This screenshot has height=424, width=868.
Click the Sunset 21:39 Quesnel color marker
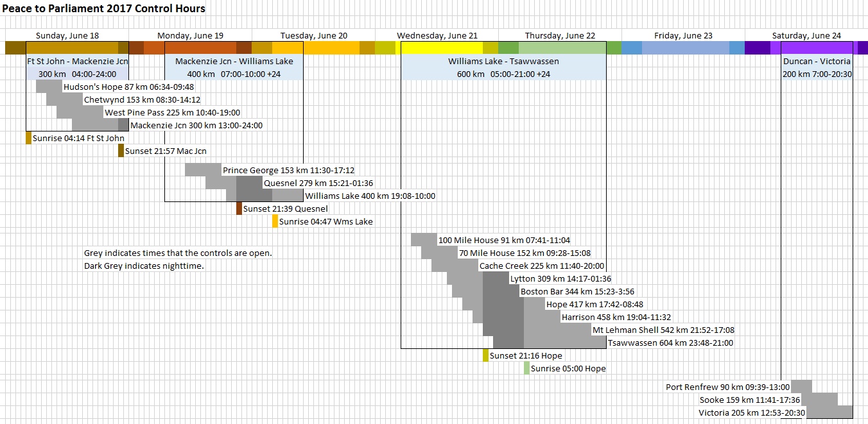coord(239,208)
